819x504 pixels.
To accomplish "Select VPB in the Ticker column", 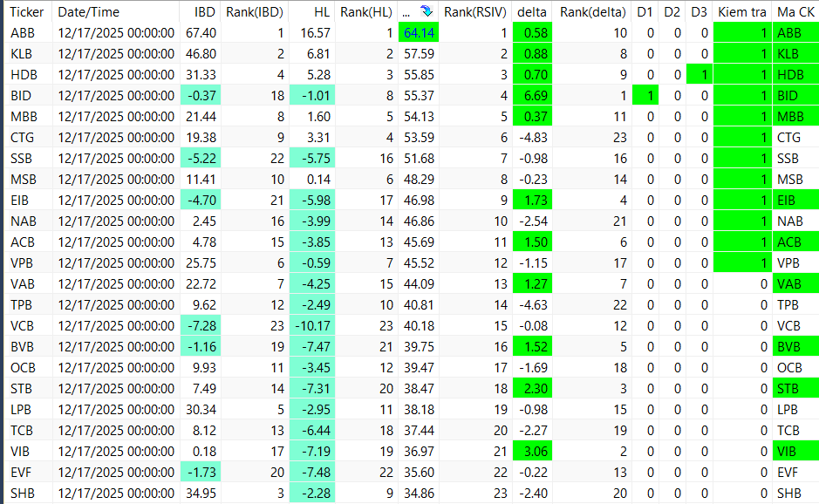I will [x=22, y=262].
